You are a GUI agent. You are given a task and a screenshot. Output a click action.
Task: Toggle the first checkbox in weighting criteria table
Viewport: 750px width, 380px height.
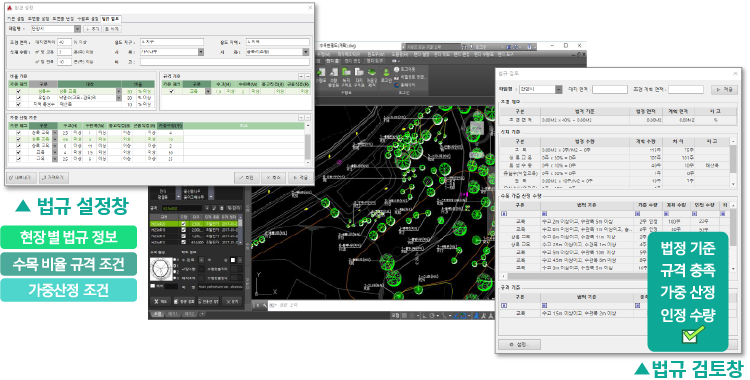click(x=19, y=133)
